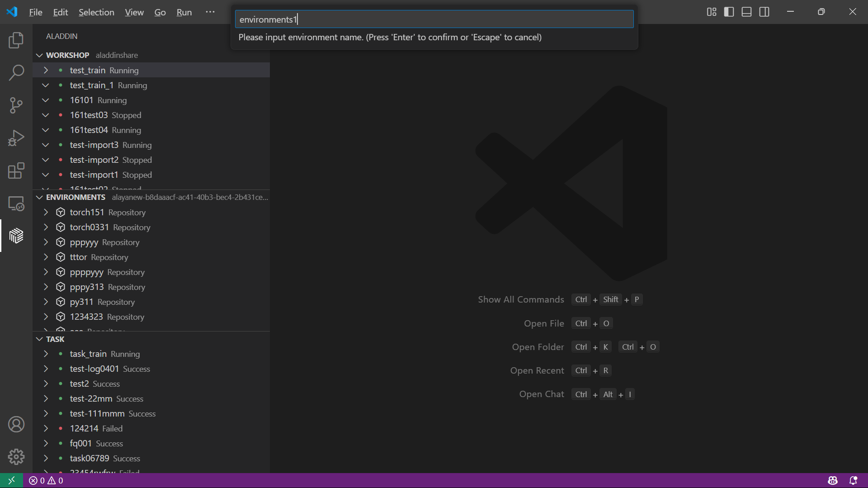The width and height of the screenshot is (868, 488).
Task: Click the environment name input field
Action: coord(434,19)
